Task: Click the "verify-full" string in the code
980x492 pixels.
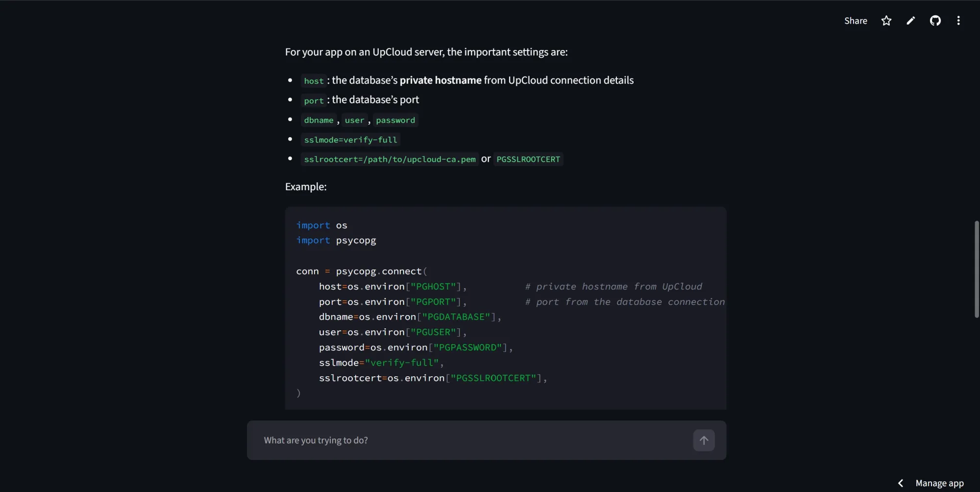Action: coord(402,363)
